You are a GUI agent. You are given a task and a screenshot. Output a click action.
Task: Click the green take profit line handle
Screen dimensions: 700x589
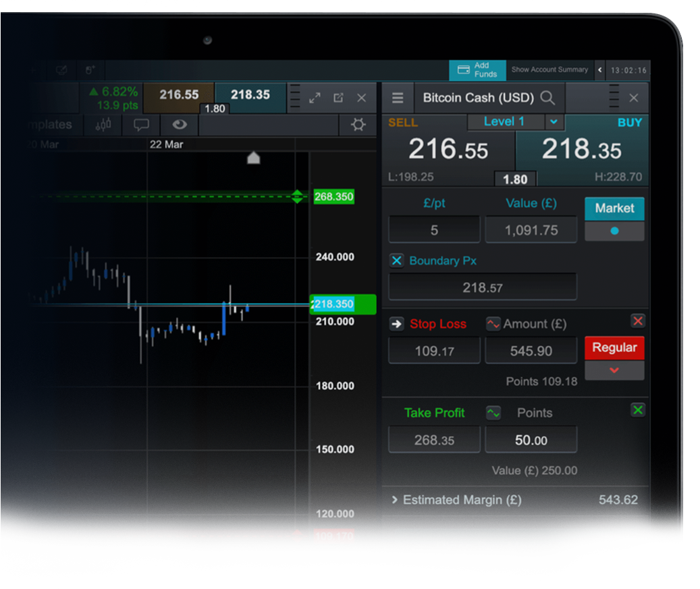[297, 196]
